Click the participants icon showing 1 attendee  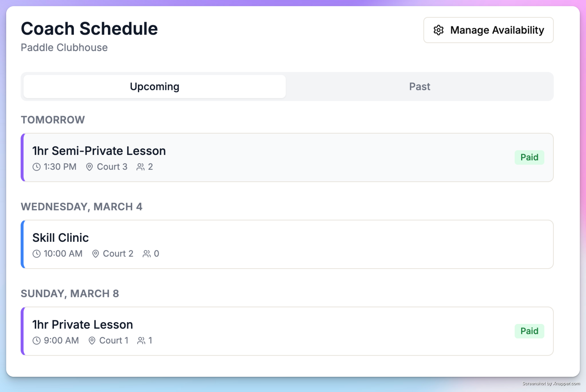(x=141, y=340)
